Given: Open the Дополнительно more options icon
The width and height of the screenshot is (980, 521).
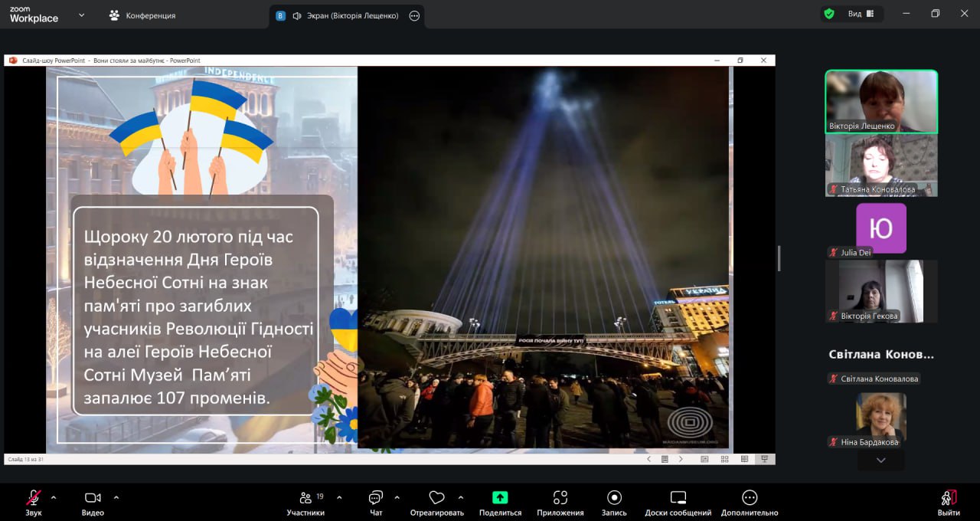Looking at the screenshot, I should tap(749, 498).
